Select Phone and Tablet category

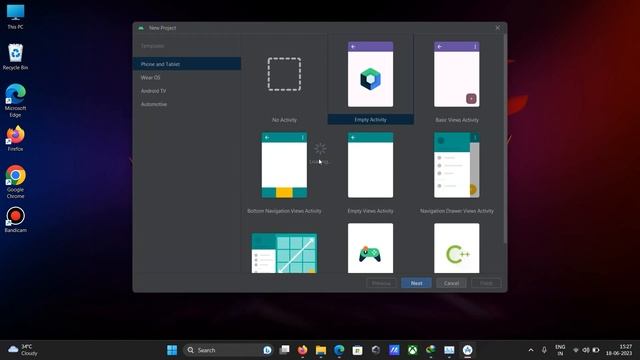(x=187, y=64)
